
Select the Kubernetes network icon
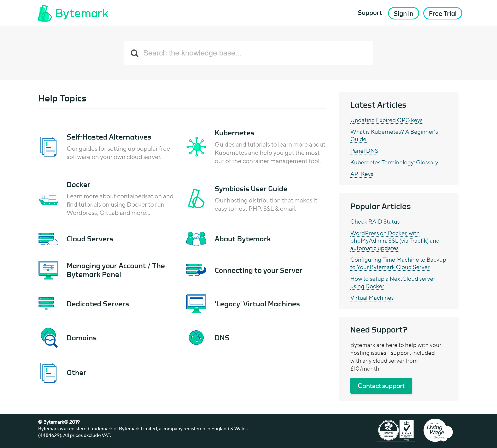click(196, 146)
